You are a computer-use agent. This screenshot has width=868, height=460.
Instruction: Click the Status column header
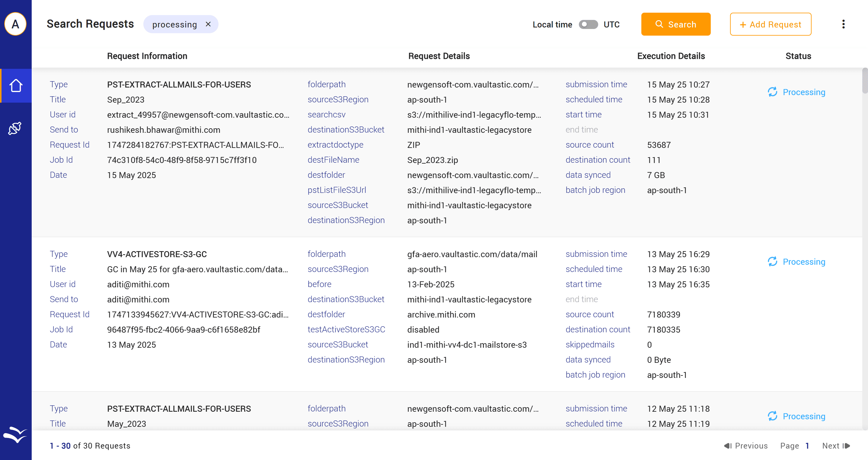point(798,56)
